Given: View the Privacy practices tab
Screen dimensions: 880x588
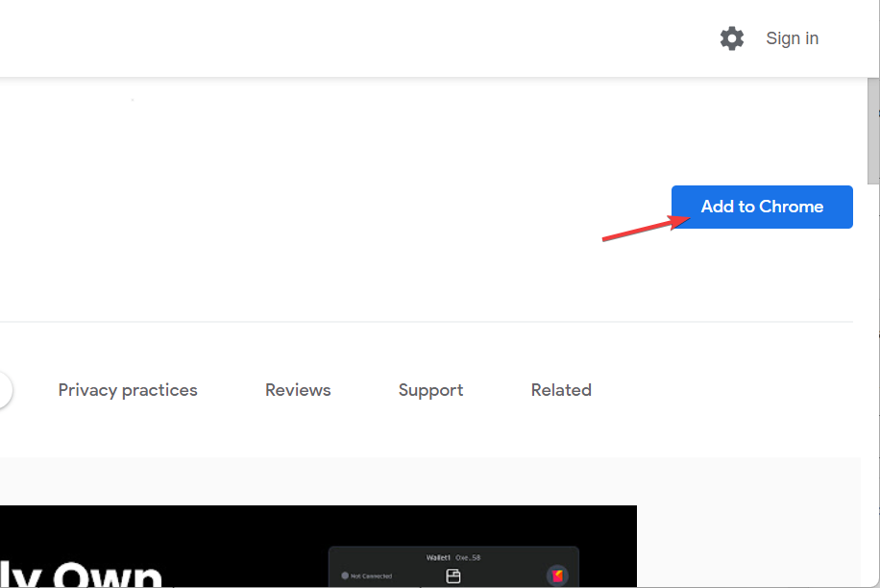Looking at the screenshot, I should coord(128,390).
